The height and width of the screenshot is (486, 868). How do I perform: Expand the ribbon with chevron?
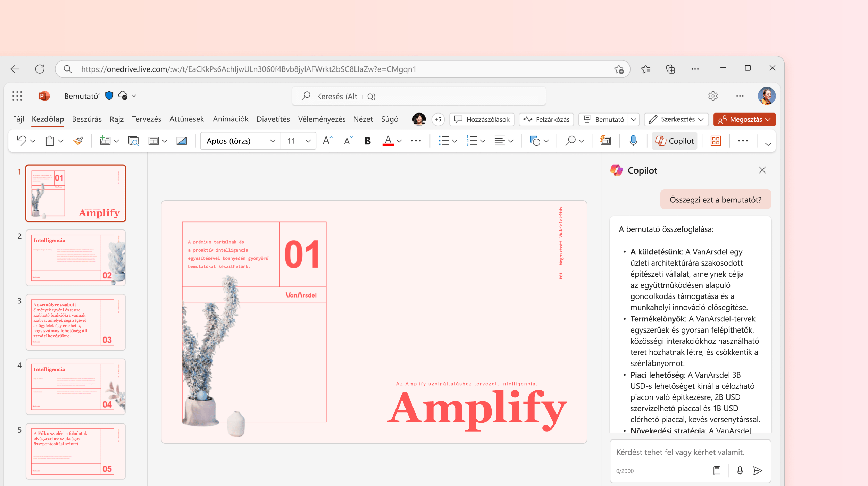(x=768, y=144)
